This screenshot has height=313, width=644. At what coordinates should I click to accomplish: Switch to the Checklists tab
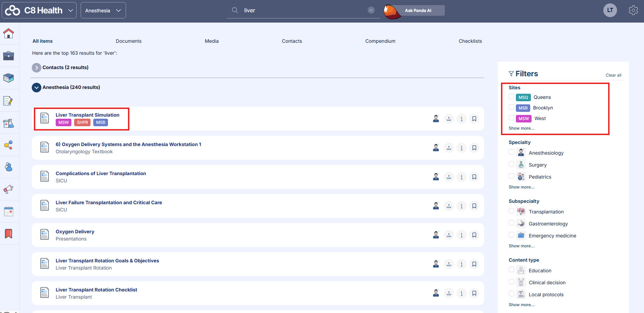pyautogui.click(x=470, y=41)
